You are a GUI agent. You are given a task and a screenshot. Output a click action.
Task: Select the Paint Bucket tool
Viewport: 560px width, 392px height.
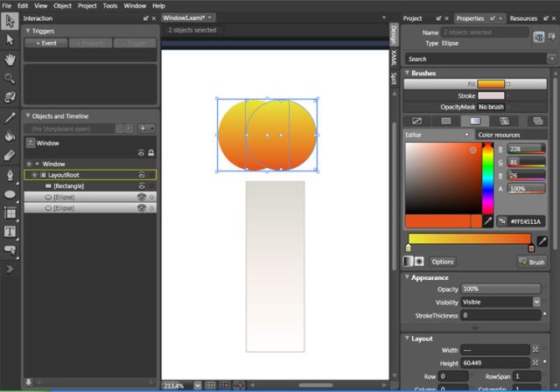pos(10,136)
